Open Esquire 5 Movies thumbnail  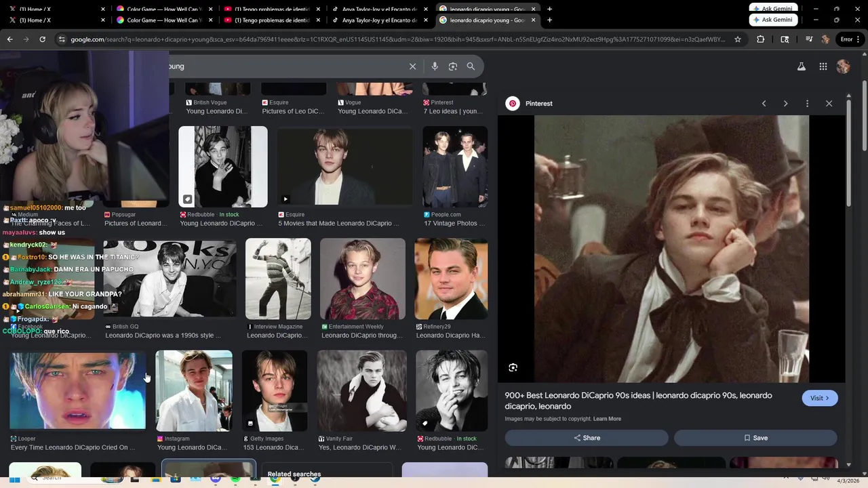344,167
